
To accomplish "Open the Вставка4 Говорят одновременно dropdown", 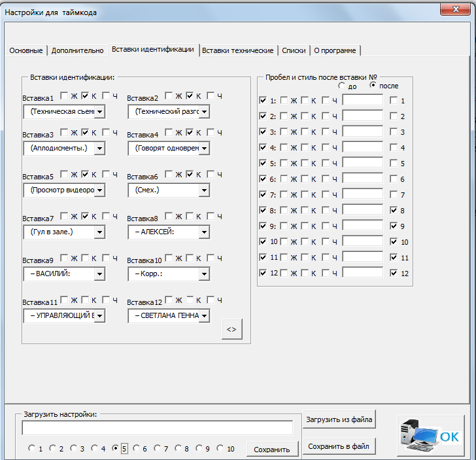I will click(x=204, y=149).
